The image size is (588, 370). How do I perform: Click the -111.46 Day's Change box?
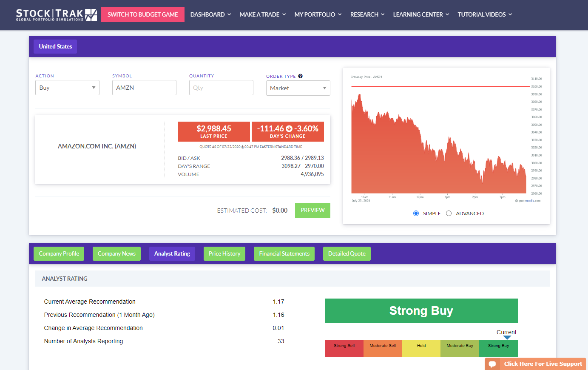[x=288, y=131]
